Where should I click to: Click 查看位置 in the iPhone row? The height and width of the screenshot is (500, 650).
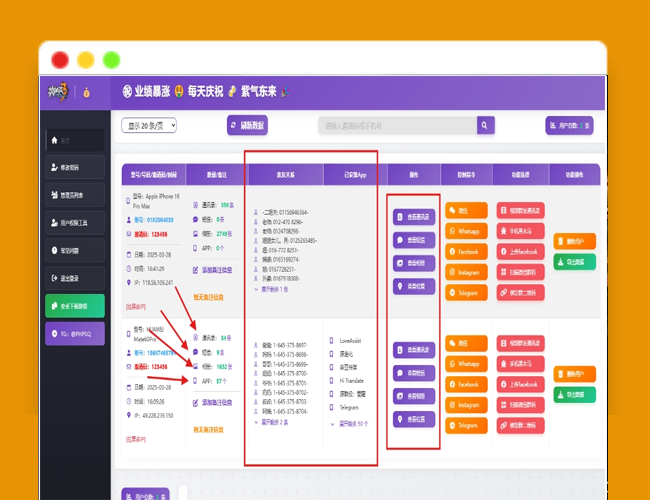(414, 286)
